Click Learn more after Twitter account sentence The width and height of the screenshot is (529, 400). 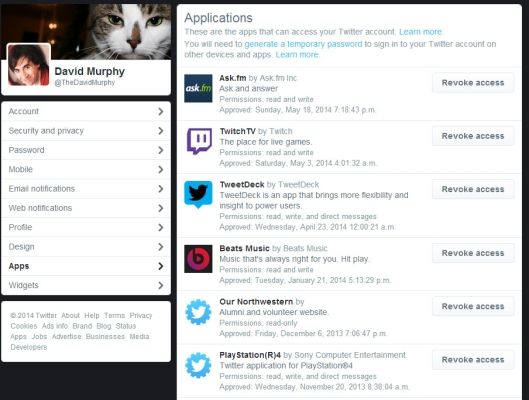(420, 32)
